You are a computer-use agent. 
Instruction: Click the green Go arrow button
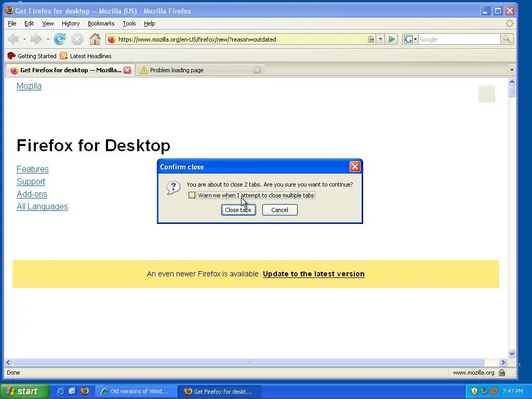pyautogui.click(x=392, y=39)
